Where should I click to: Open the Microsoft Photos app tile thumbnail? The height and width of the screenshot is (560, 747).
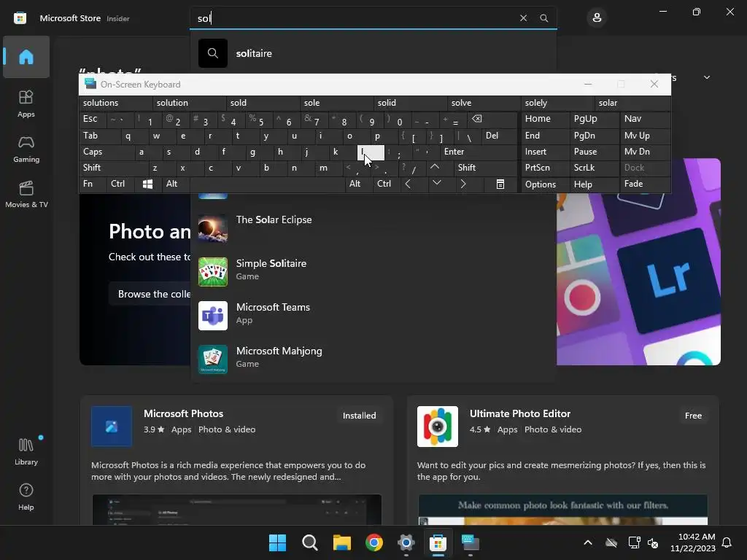112,427
